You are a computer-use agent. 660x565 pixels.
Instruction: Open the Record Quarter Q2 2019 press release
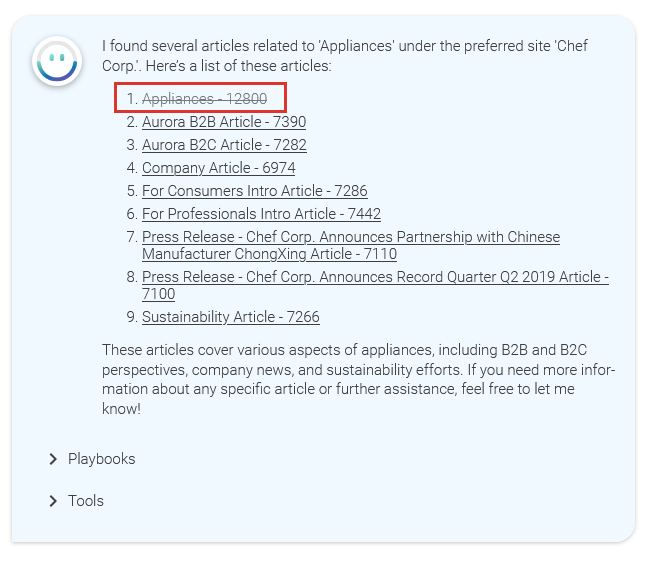coord(375,277)
